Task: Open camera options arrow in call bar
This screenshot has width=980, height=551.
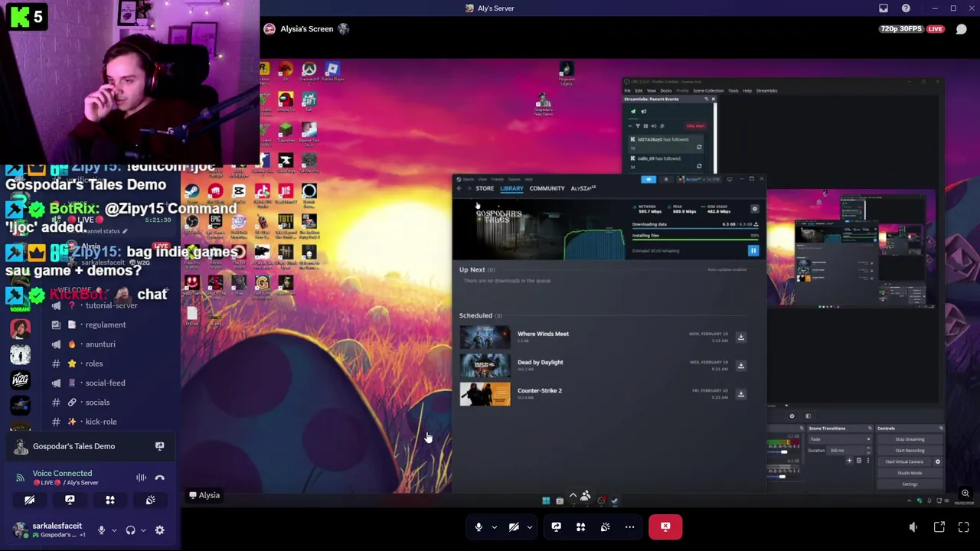Action: click(x=529, y=527)
